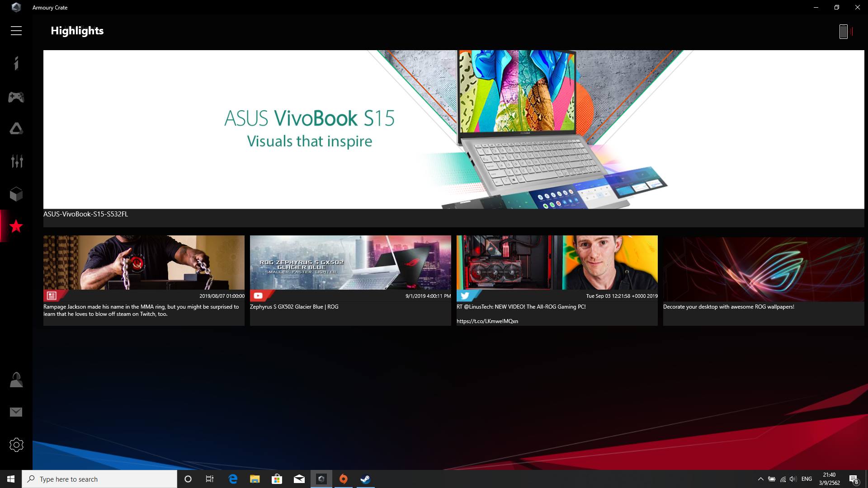Click the Tue Sep 03 12:21:58 timestamp
The height and width of the screenshot is (488, 868).
tap(622, 296)
